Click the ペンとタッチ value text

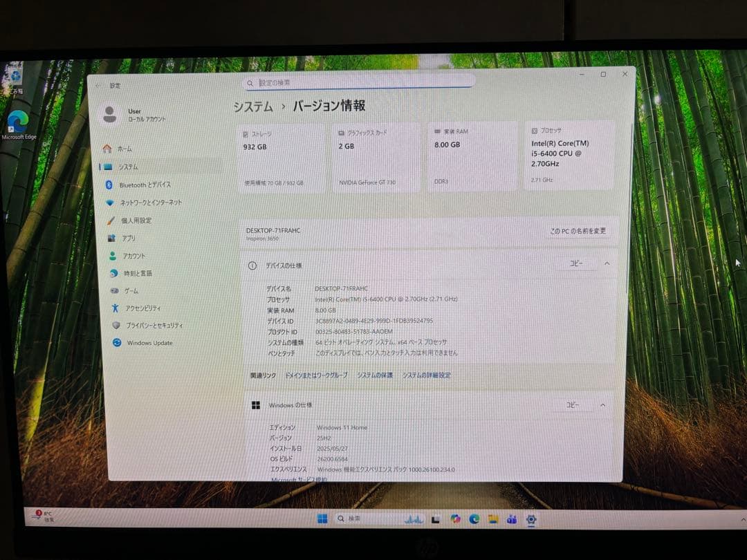387,353
